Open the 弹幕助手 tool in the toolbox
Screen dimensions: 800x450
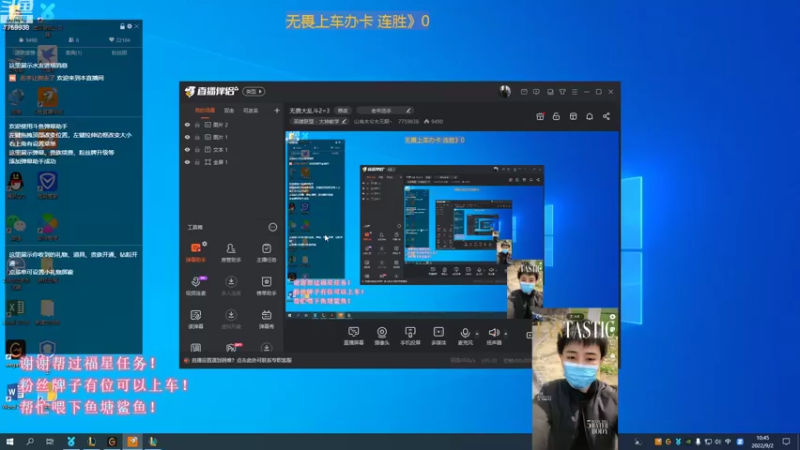(x=196, y=252)
